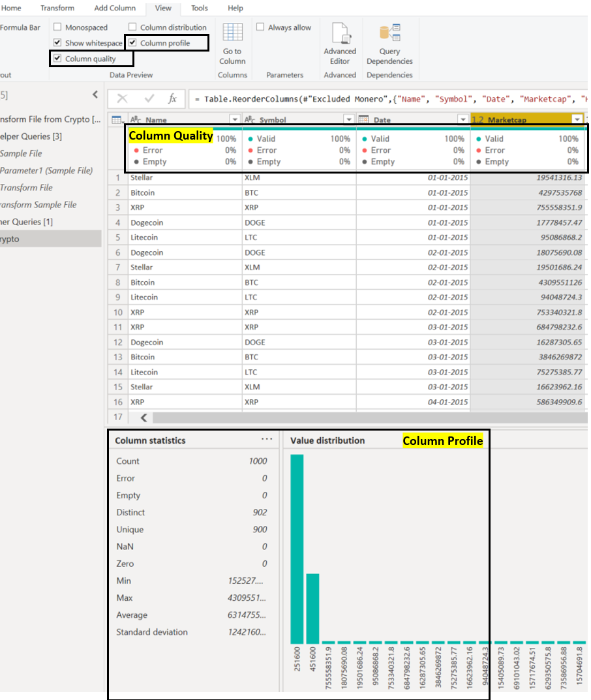Open the Marketcap column filter dropdown
This screenshot has width=591, height=700.
click(x=577, y=119)
